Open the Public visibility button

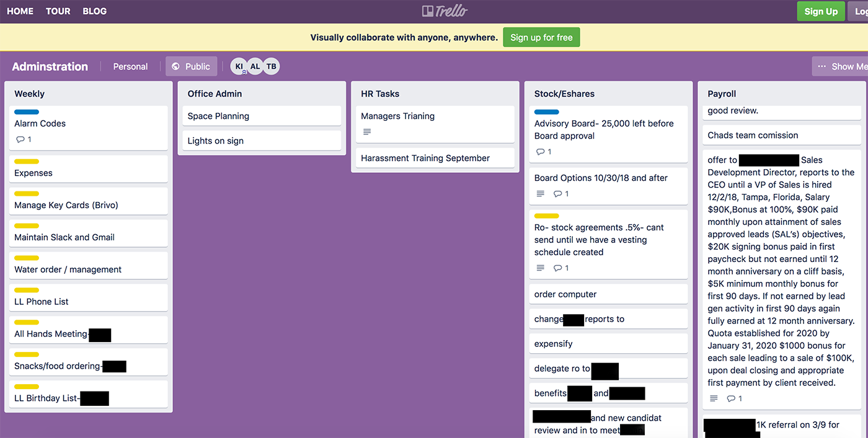(192, 66)
